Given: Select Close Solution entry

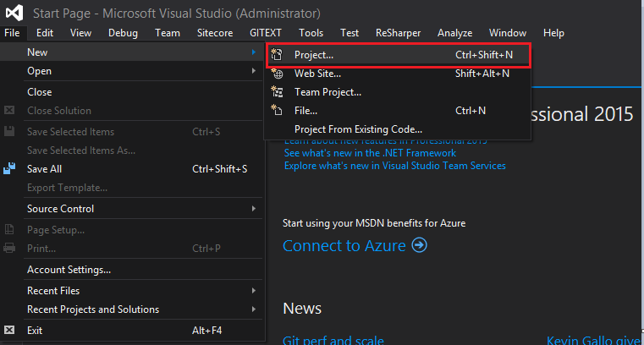Looking at the screenshot, I should 131,111.
